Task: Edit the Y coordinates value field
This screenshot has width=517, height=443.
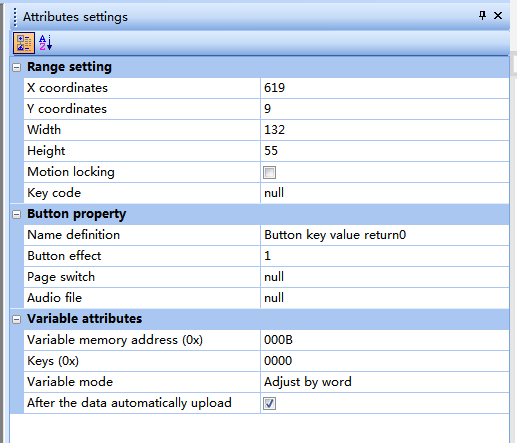Action: coord(385,109)
